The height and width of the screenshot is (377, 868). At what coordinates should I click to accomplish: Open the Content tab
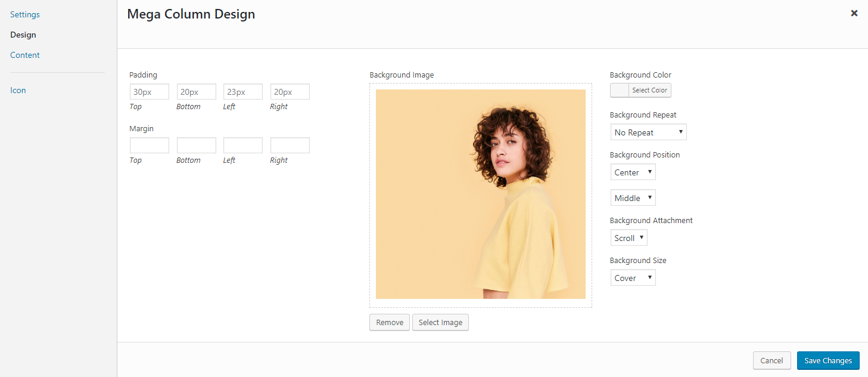pyautogui.click(x=25, y=55)
